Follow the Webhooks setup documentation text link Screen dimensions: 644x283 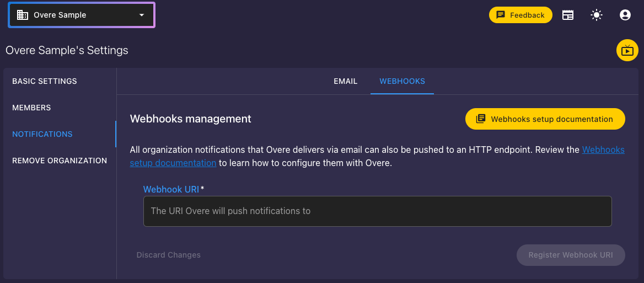coord(377,157)
